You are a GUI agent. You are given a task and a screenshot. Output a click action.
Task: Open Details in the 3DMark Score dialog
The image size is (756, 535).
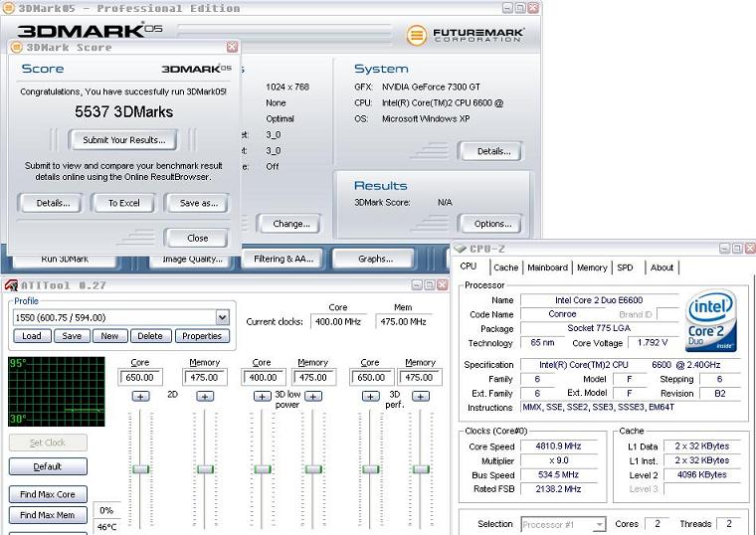tap(51, 203)
